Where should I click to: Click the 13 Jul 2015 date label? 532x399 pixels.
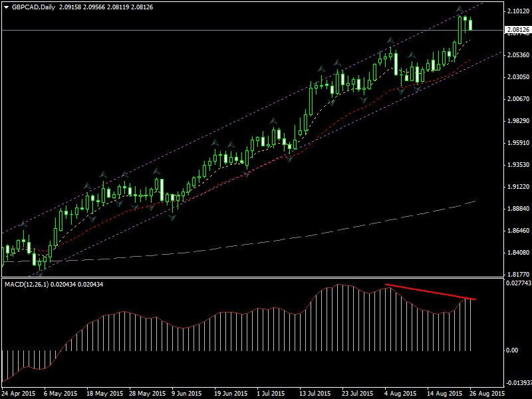coord(315,394)
